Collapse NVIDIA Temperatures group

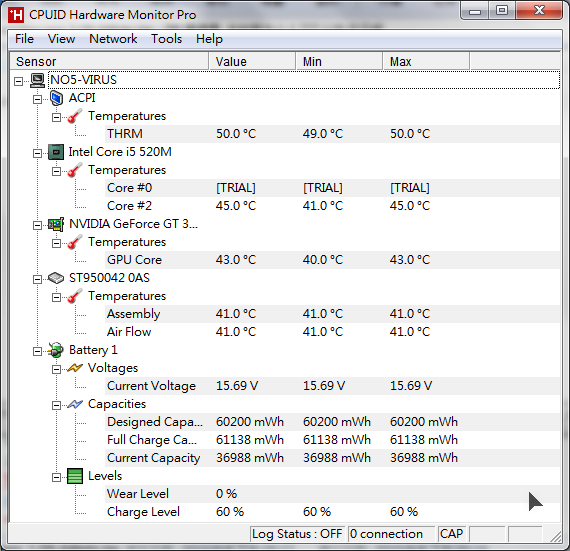pyautogui.click(x=56, y=243)
